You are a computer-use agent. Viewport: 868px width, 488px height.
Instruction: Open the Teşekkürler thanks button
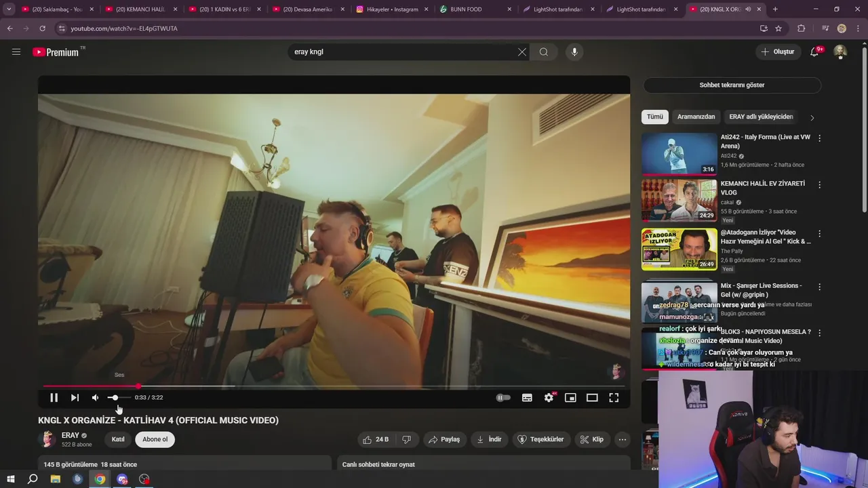541,439
